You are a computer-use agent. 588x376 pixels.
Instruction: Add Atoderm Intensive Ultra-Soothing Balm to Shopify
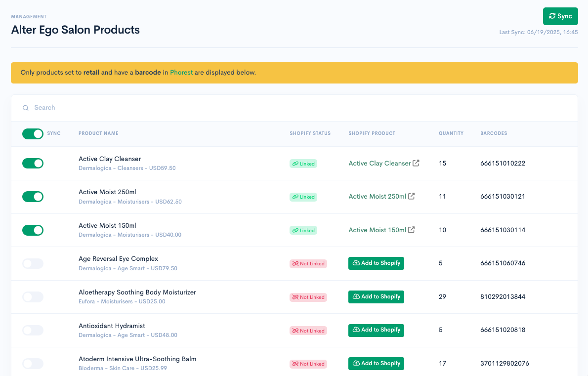point(376,364)
